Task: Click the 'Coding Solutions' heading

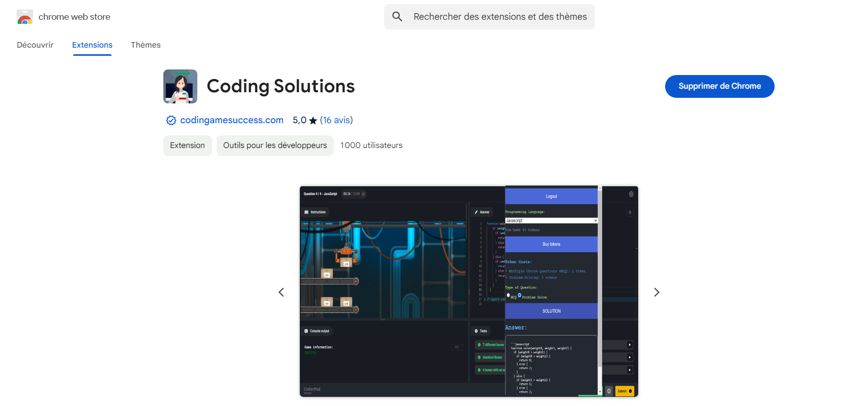Action: pyautogui.click(x=281, y=86)
